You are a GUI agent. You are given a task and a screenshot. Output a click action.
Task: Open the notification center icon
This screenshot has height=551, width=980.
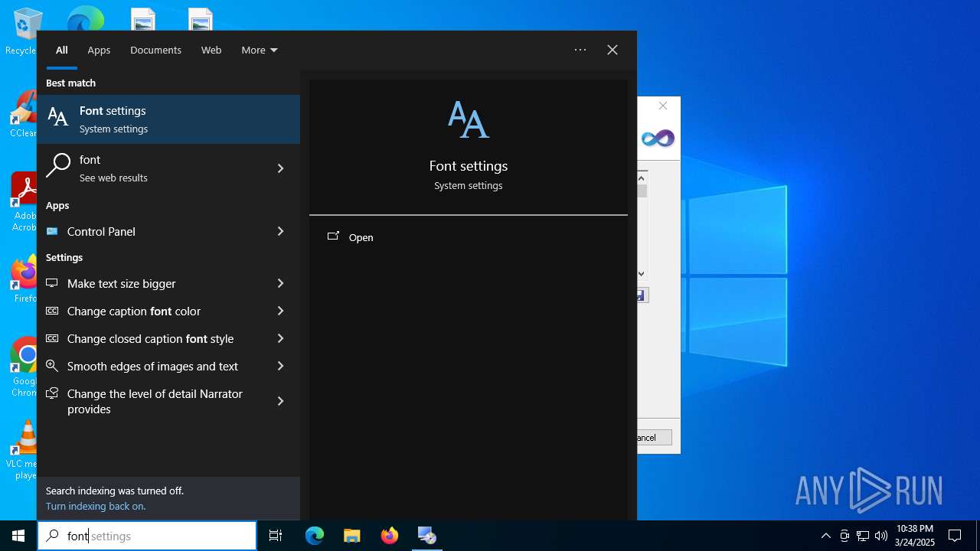click(955, 536)
